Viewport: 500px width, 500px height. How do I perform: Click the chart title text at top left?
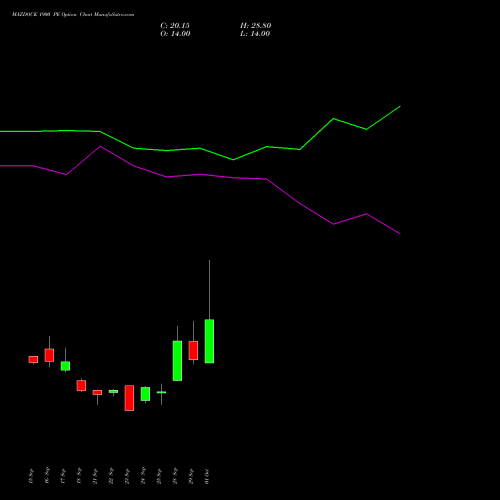point(73,15)
